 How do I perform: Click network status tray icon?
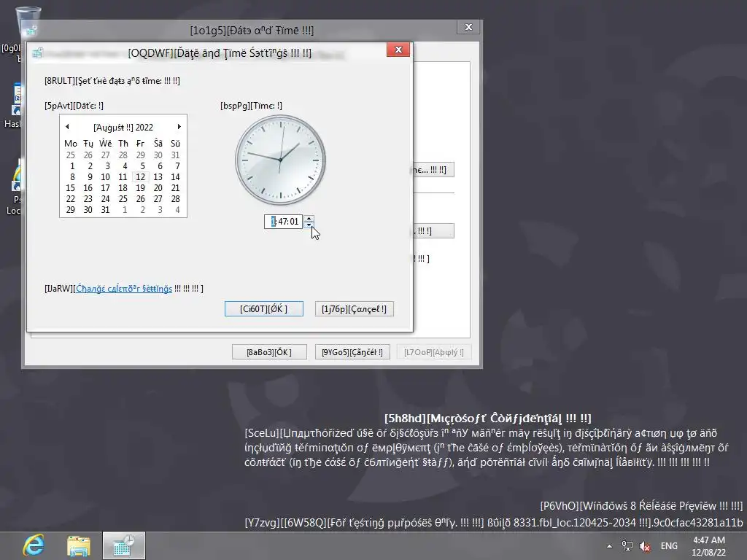[x=627, y=546]
